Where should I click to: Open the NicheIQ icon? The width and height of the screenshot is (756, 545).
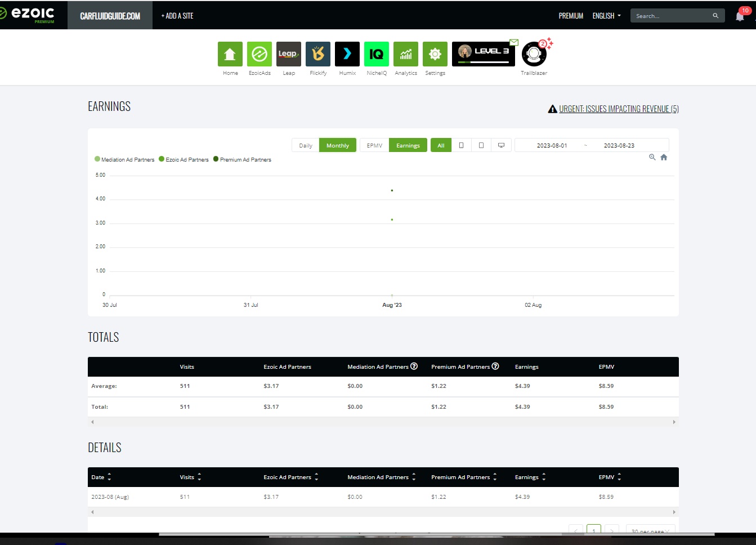click(x=377, y=54)
